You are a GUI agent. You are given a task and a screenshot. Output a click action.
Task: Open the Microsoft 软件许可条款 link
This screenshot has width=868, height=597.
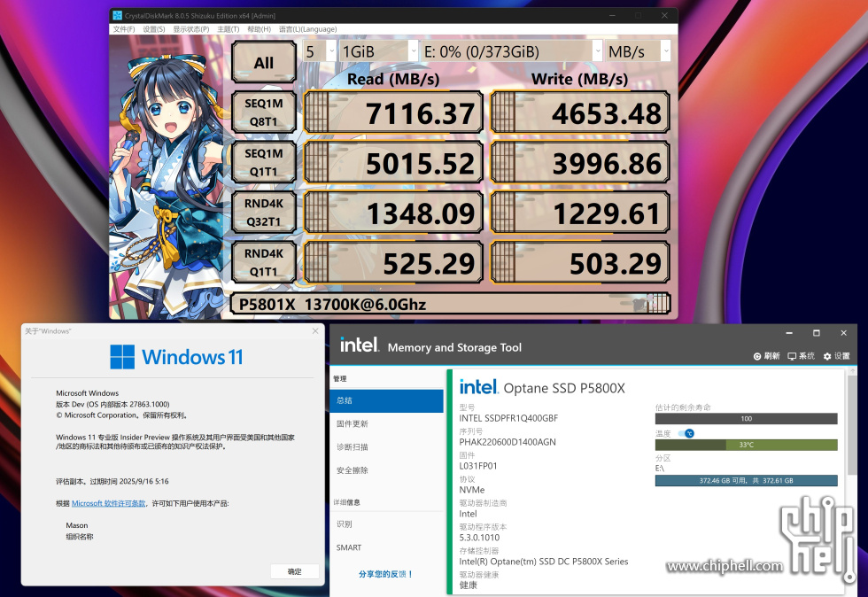[108, 503]
